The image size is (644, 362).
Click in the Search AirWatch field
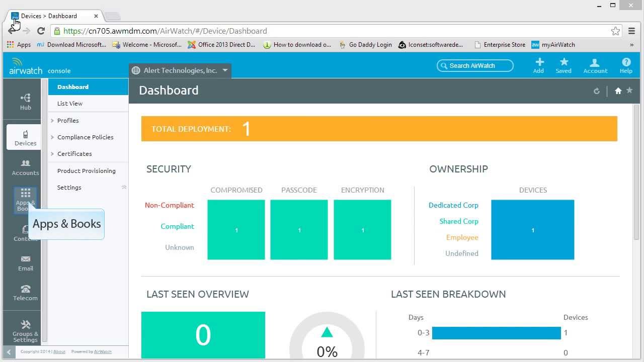[475, 66]
